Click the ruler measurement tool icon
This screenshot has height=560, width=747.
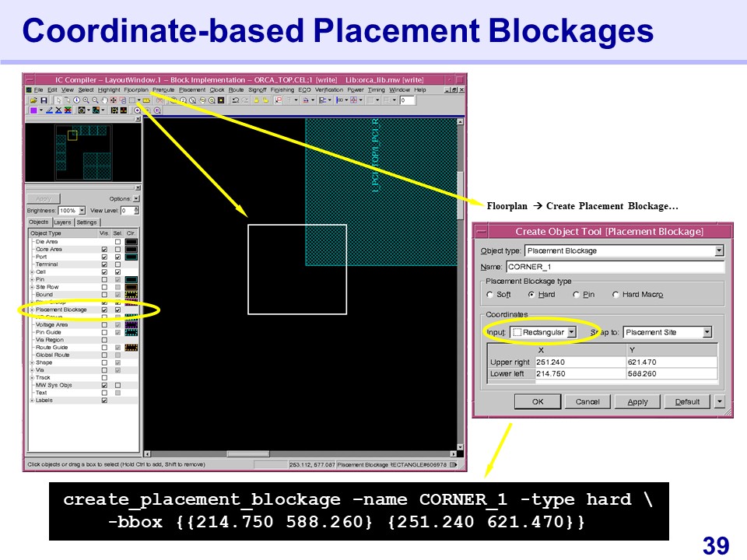[146, 100]
